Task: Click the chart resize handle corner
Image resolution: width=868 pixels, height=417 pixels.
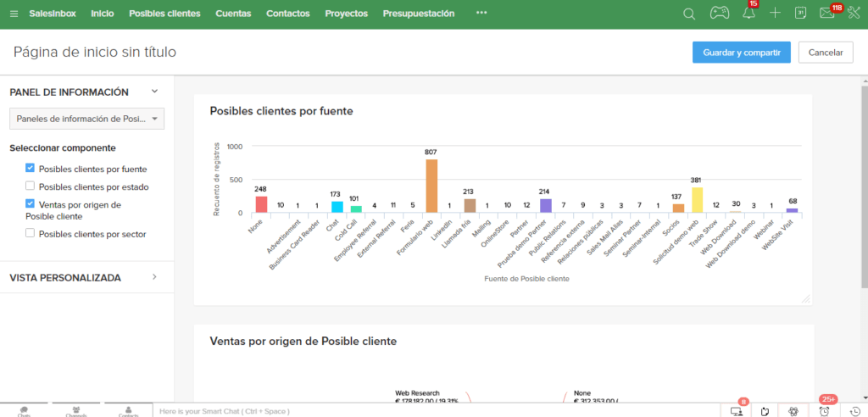Action: pyautogui.click(x=805, y=298)
